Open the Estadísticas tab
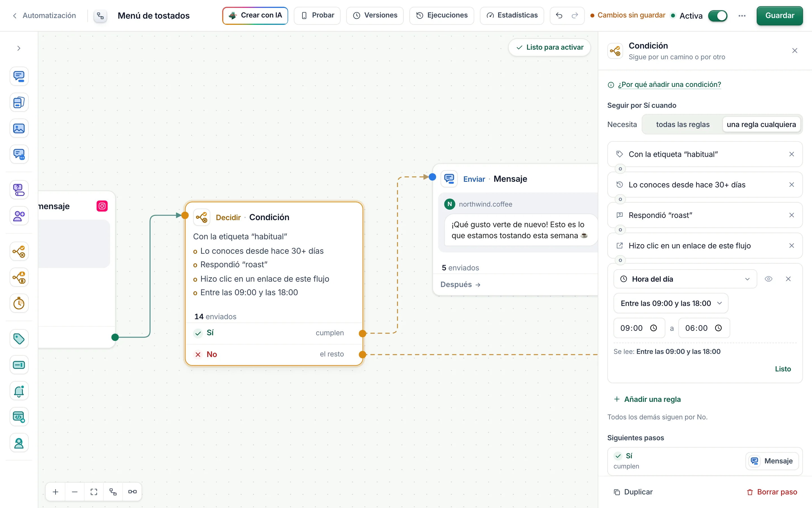Viewport: 812px width, 508px height. click(x=512, y=16)
